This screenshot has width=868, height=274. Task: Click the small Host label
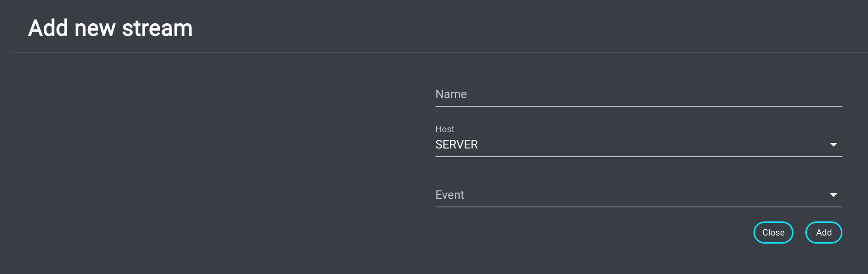445,129
